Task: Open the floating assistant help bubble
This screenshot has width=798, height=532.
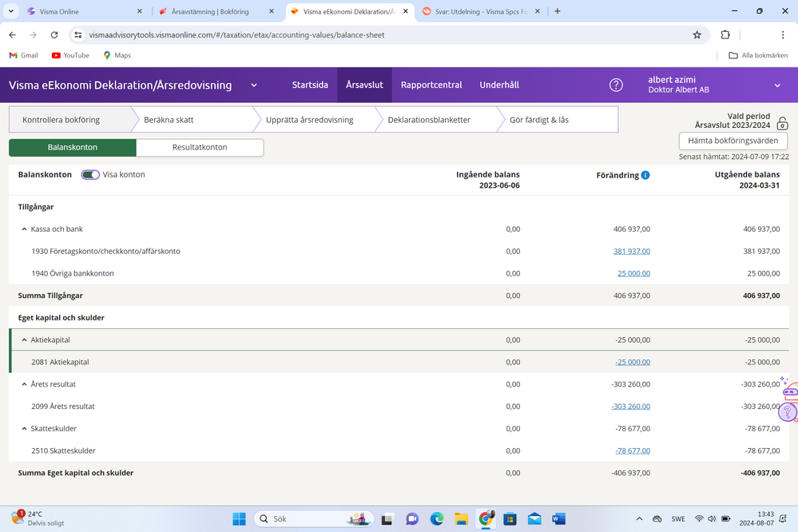Action: point(788,411)
